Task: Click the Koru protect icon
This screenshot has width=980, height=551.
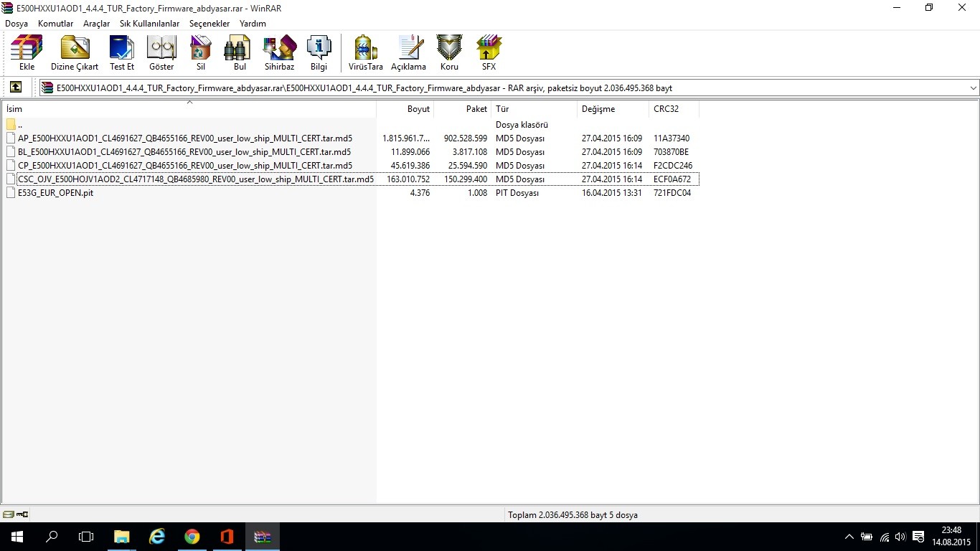Action: click(x=449, y=53)
